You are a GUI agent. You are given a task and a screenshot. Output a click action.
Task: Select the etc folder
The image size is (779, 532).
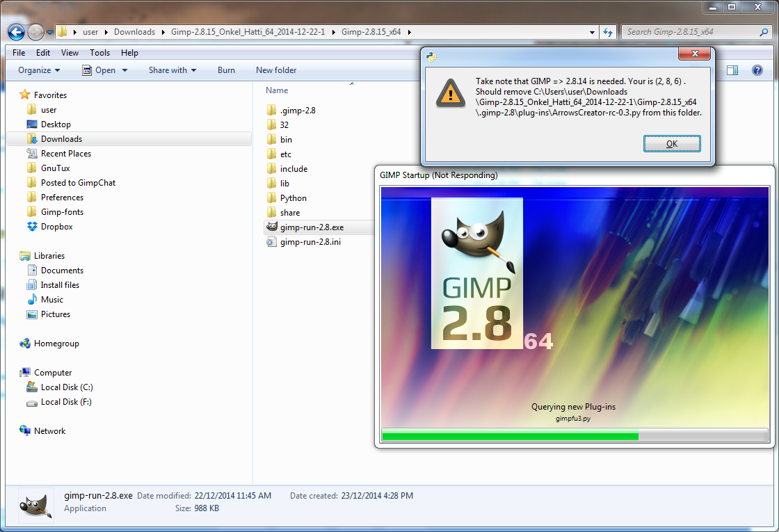point(286,154)
